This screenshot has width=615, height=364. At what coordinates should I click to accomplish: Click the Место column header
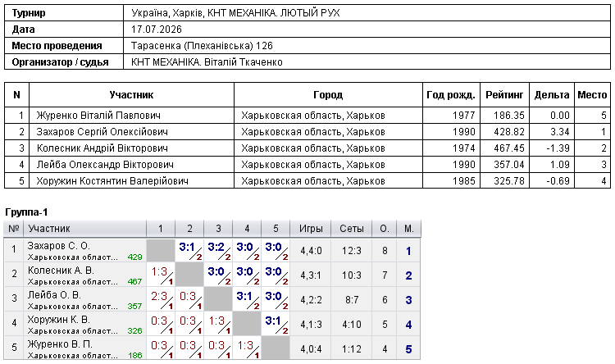coord(592,95)
